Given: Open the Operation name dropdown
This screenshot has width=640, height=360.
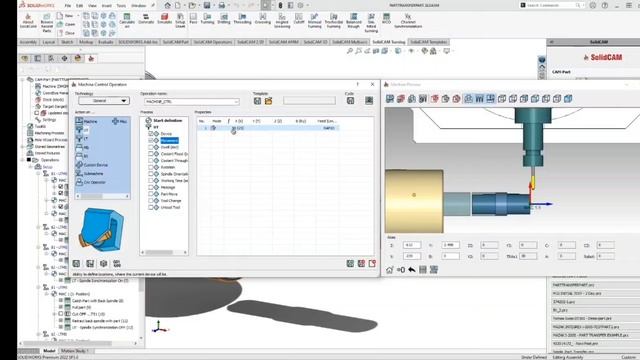Looking at the screenshot, I should click(236, 101).
